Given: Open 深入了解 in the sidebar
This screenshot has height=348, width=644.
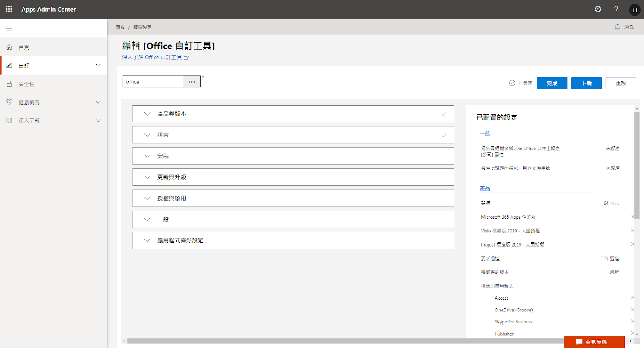Looking at the screenshot, I should [54, 120].
